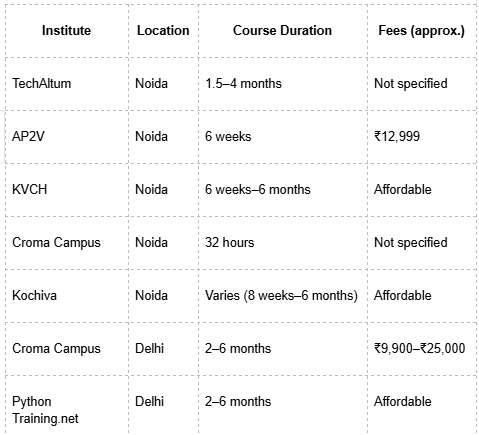479x435 pixels.
Task: Click the Institute column header
Action: point(66,31)
